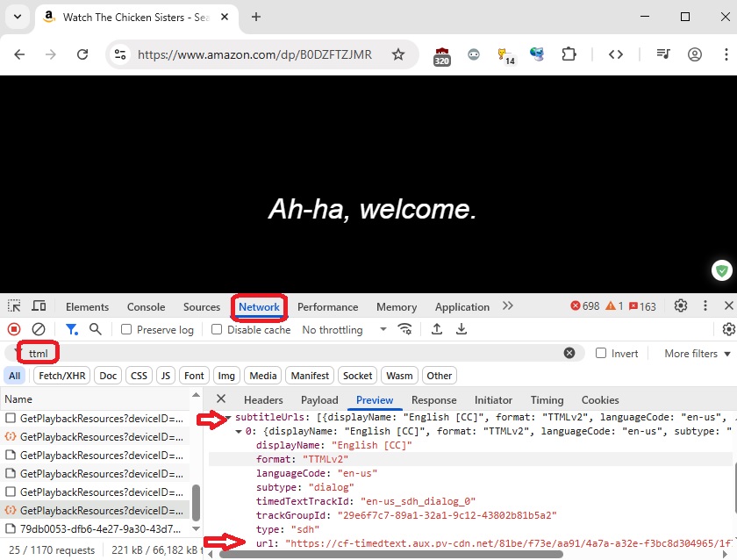Image resolution: width=737 pixels, height=560 pixels.
Task: Collapse the subtitleUrls array node
Action: [x=229, y=417]
